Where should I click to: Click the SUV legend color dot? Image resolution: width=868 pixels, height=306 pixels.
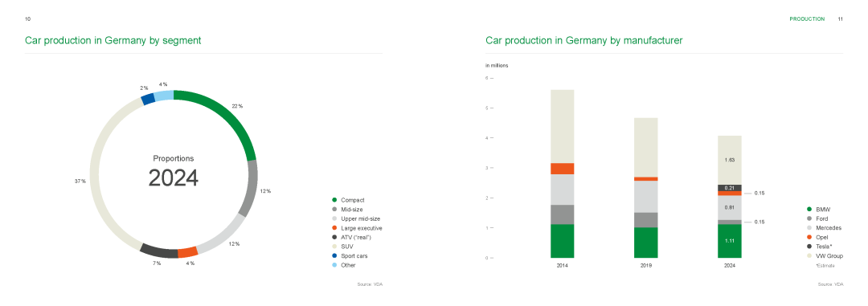point(334,247)
